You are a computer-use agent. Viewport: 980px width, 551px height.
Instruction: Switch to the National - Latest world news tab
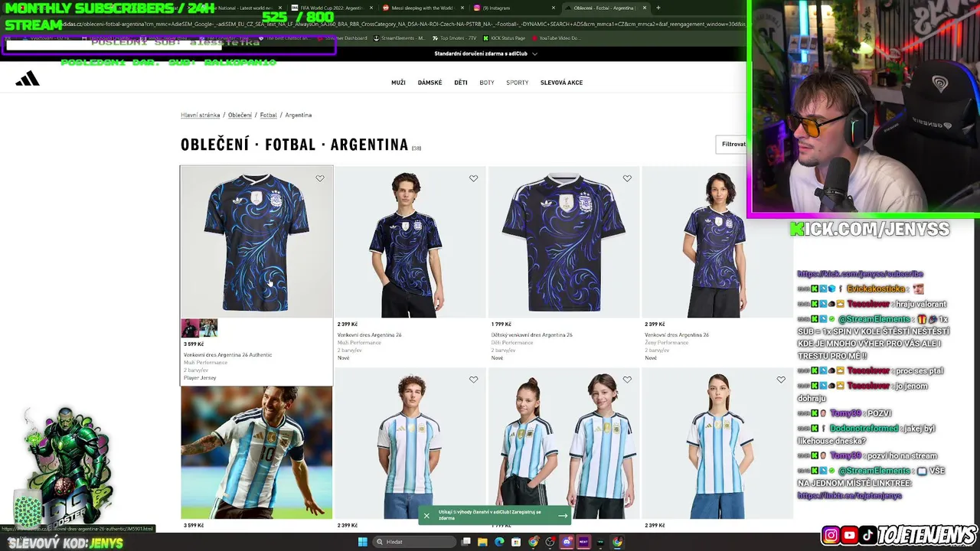(x=240, y=8)
